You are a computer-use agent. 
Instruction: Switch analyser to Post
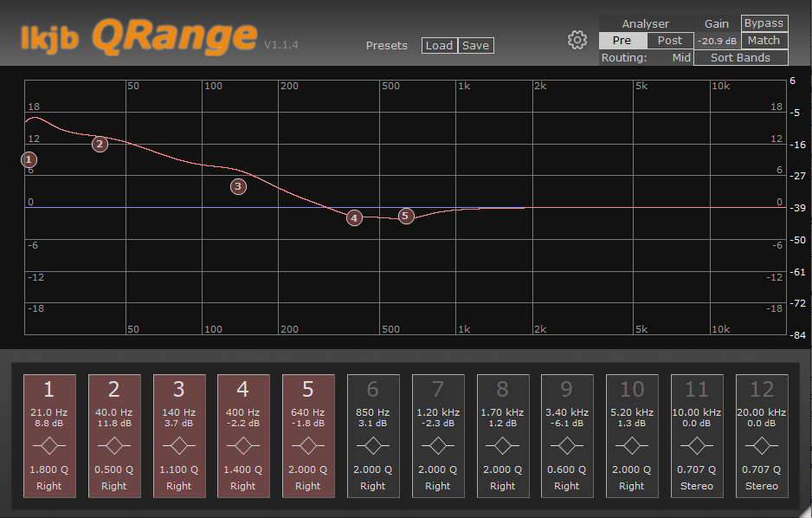click(669, 40)
